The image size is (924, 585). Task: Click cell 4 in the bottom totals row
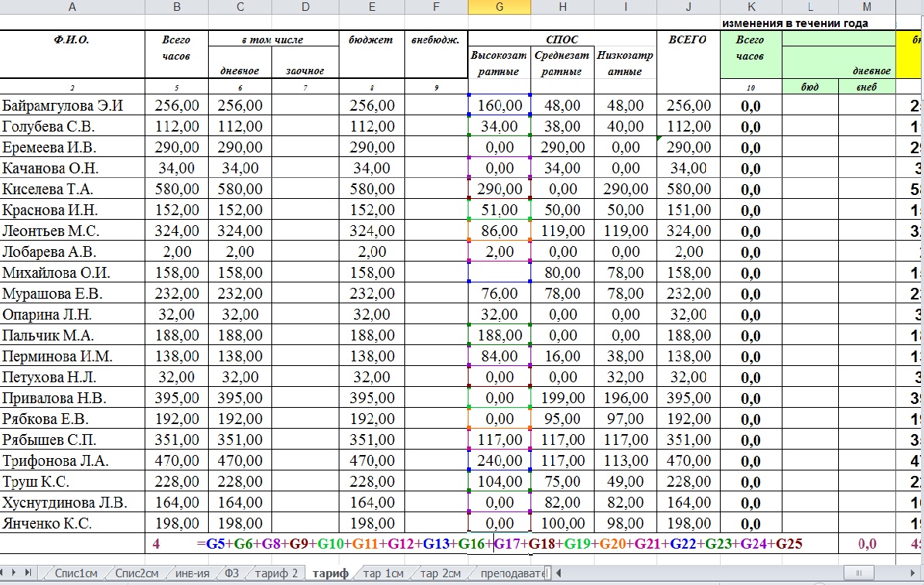point(155,544)
